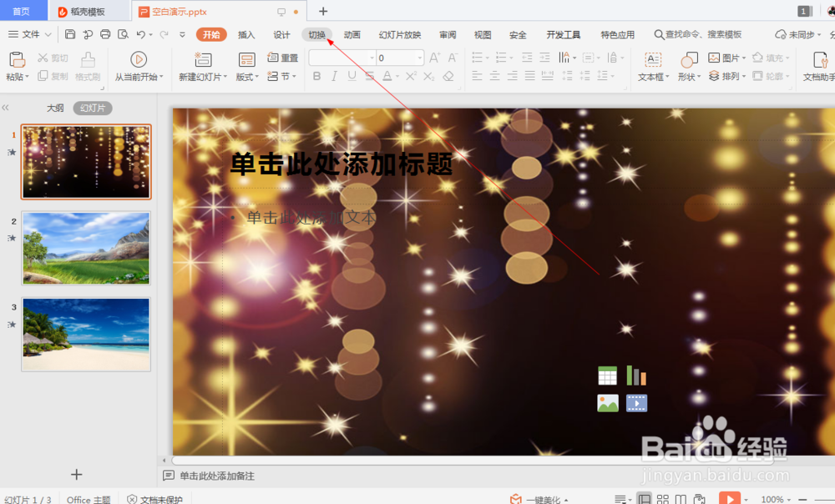Toggle italic formatting
The width and height of the screenshot is (835, 504).
(x=335, y=76)
